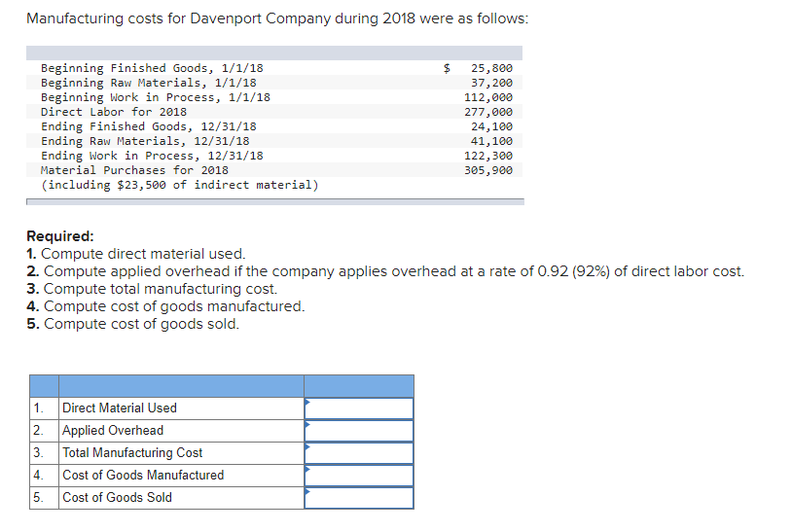792x532 pixels.
Task: Click row number '2.' in the answer table
Action: click(38, 430)
